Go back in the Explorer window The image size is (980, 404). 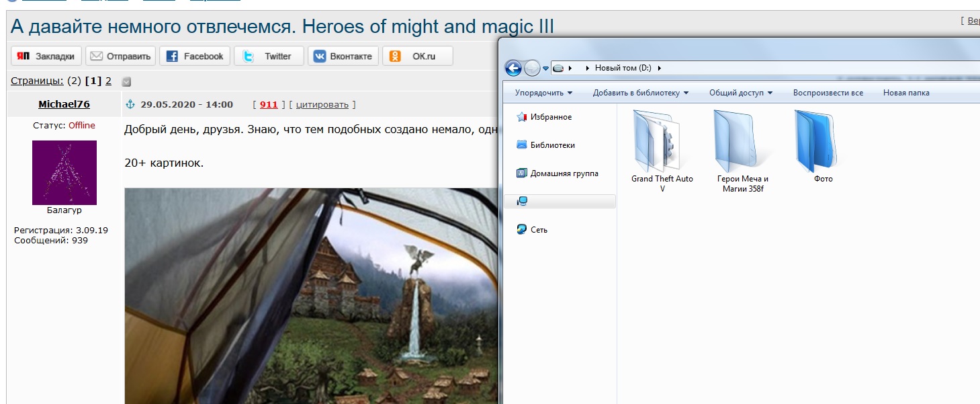click(x=513, y=68)
